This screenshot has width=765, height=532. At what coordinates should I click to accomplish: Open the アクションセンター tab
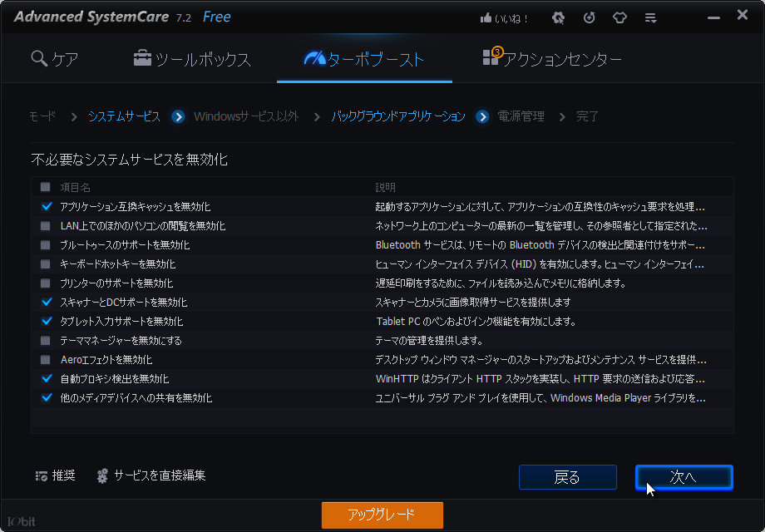(552, 59)
